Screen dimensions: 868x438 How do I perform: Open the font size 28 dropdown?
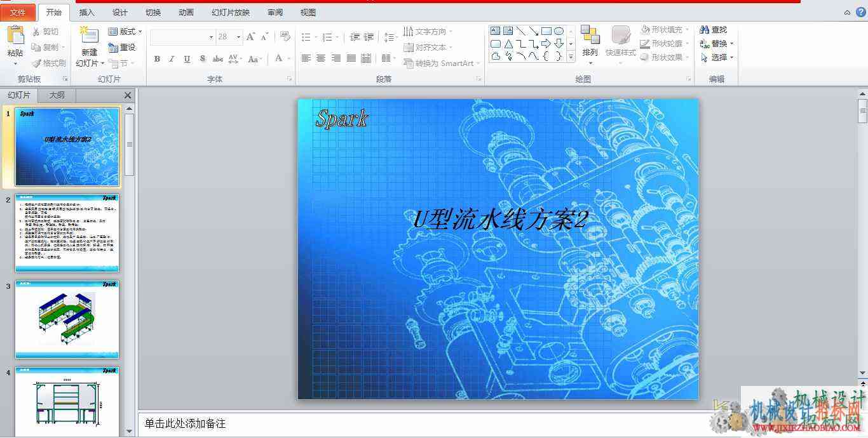click(239, 37)
